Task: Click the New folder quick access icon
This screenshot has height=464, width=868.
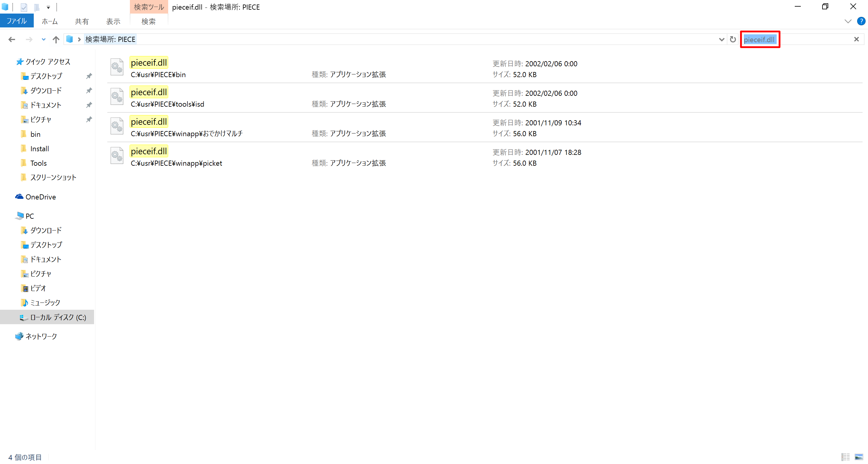Action: coord(37,7)
